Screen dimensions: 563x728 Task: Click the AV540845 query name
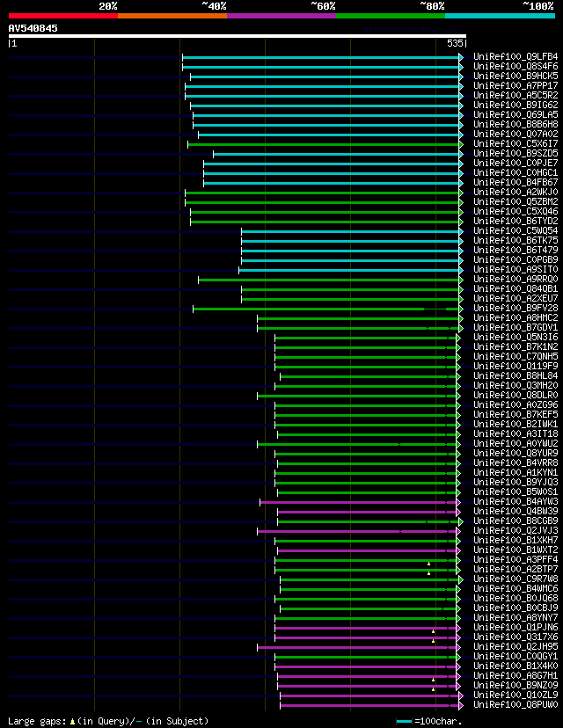pos(33,28)
